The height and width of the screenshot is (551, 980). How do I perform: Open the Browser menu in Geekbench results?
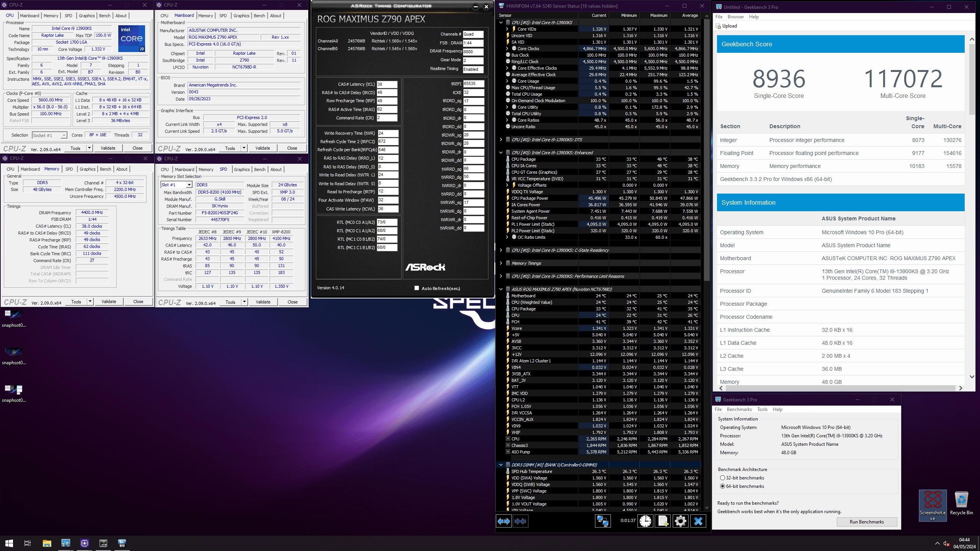point(735,17)
